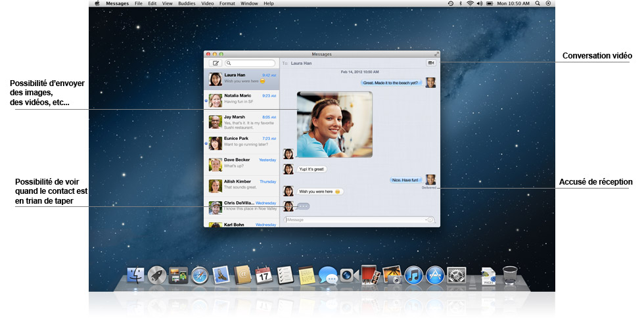
Task: Open Contacts address book in Dock
Action: coord(242,275)
